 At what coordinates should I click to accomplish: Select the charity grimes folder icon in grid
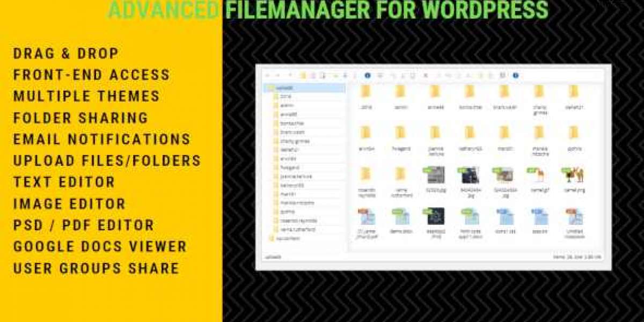tap(539, 91)
